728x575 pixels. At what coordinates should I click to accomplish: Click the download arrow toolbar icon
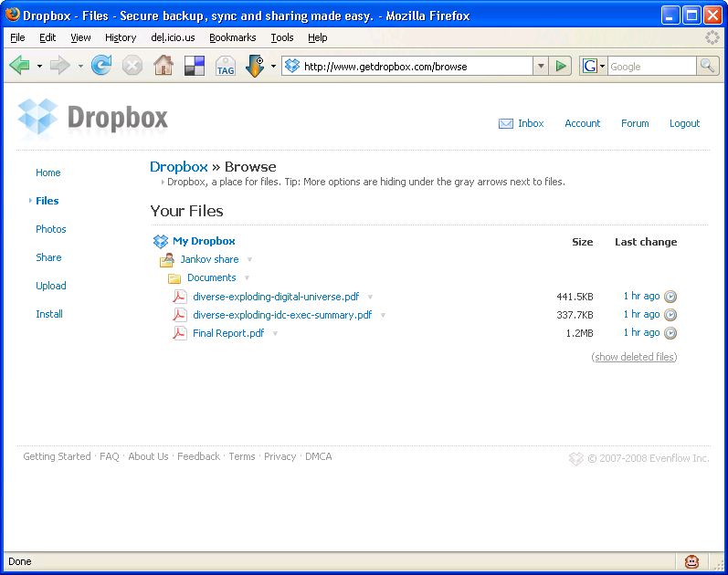click(x=255, y=66)
